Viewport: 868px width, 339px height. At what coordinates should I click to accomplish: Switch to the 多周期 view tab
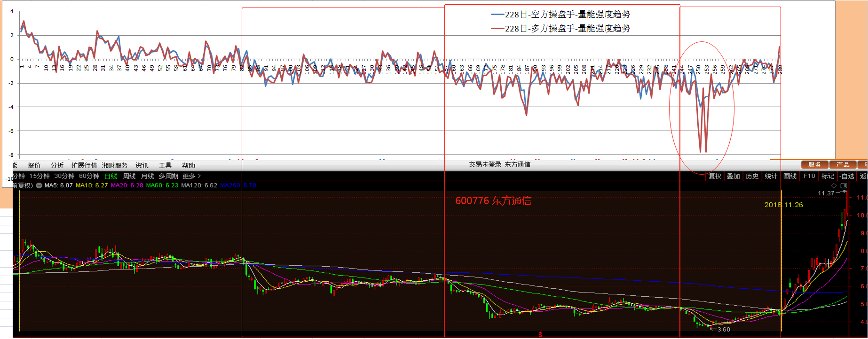pyautogui.click(x=168, y=176)
